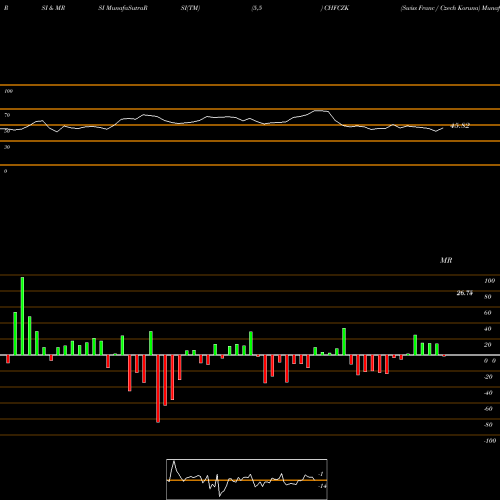
Task: Click the deepest red bar in MR histogram
Action: pos(158,389)
